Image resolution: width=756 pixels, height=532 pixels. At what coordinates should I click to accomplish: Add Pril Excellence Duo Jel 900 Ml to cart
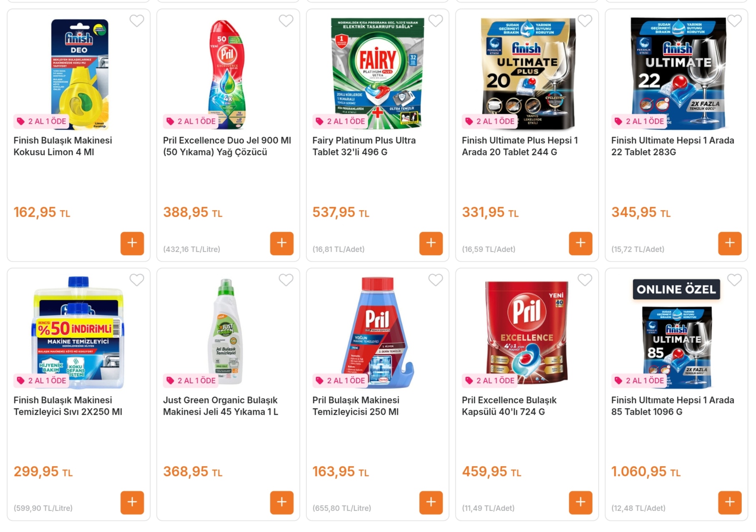(x=281, y=243)
